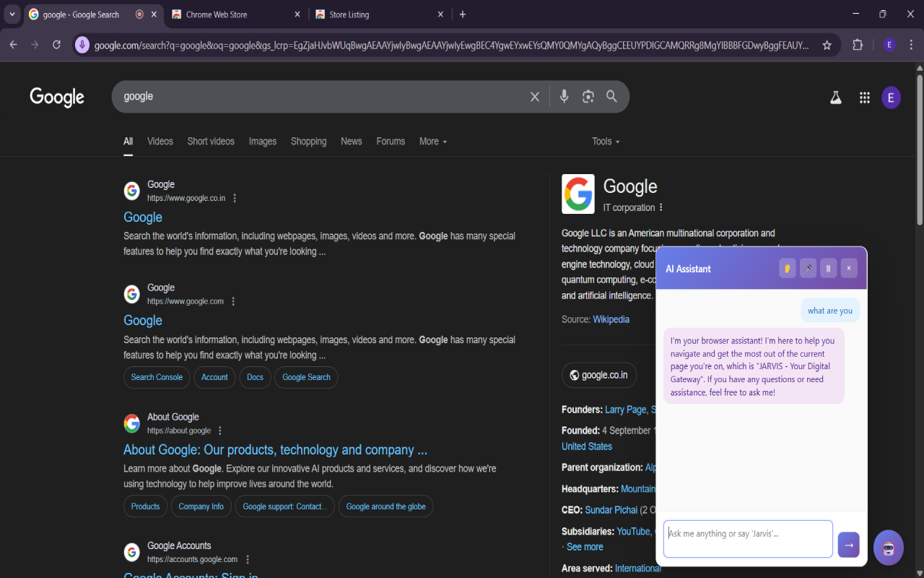Click the address bar URL

[452, 46]
